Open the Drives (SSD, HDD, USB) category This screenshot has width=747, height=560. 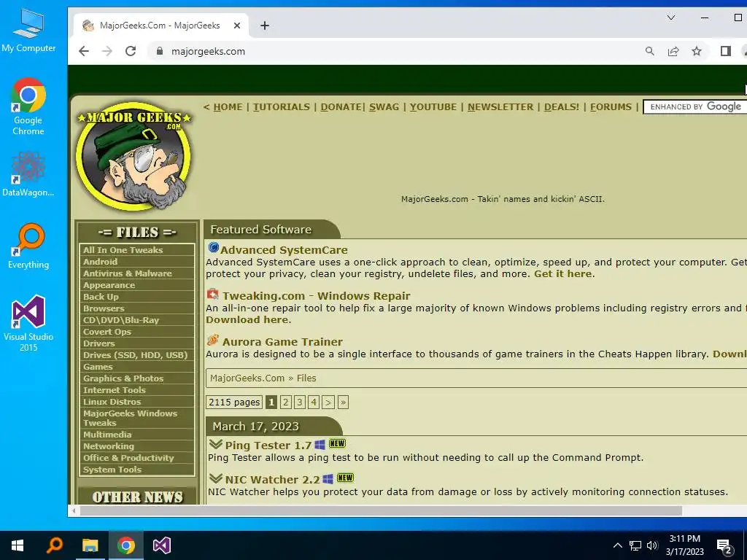pos(137,355)
